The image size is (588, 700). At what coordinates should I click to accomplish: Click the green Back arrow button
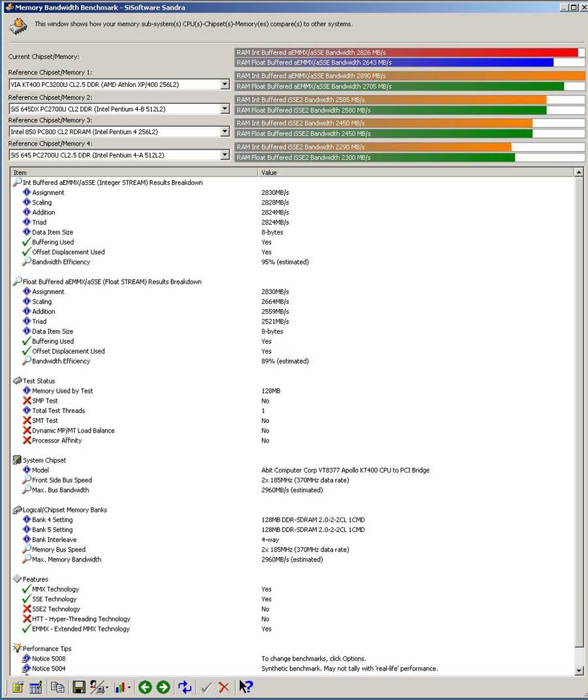click(x=144, y=687)
